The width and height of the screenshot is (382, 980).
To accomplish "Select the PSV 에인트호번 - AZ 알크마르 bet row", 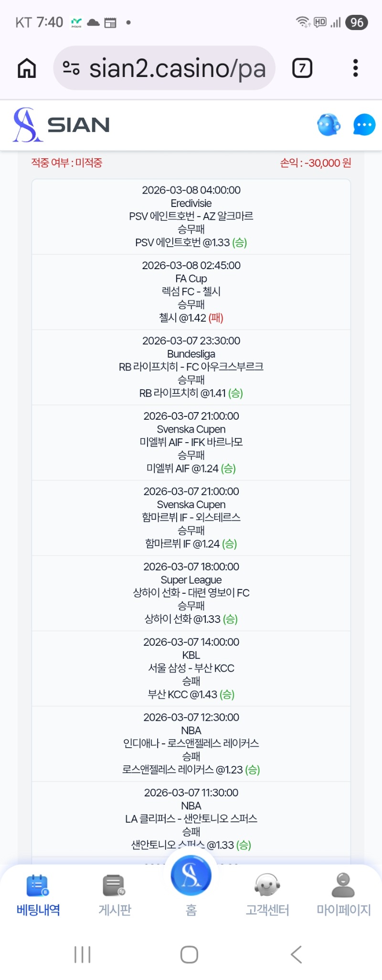I will click(191, 217).
